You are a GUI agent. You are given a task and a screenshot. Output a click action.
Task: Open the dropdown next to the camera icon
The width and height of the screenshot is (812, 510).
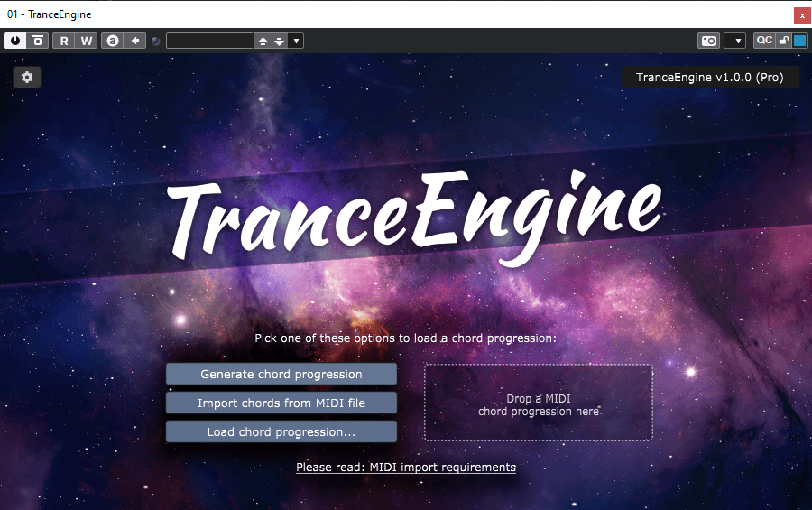pos(734,41)
